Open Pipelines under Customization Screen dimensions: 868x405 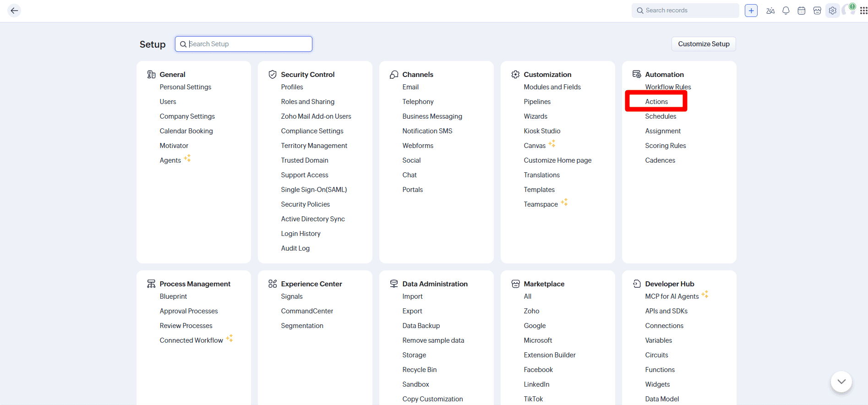click(537, 102)
